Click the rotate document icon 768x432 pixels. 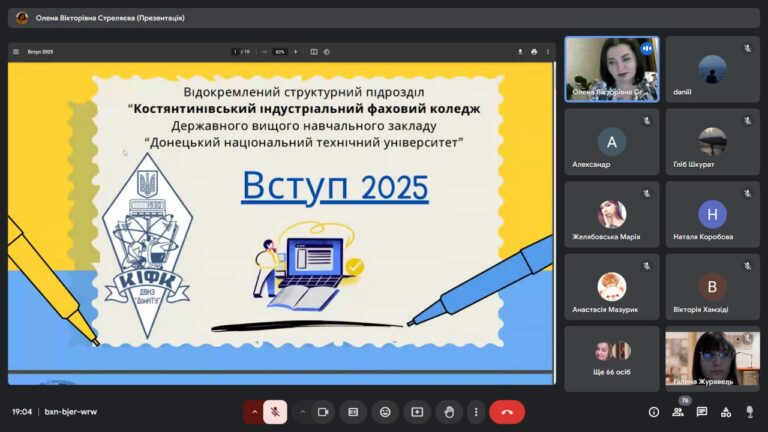coord(327,51)
